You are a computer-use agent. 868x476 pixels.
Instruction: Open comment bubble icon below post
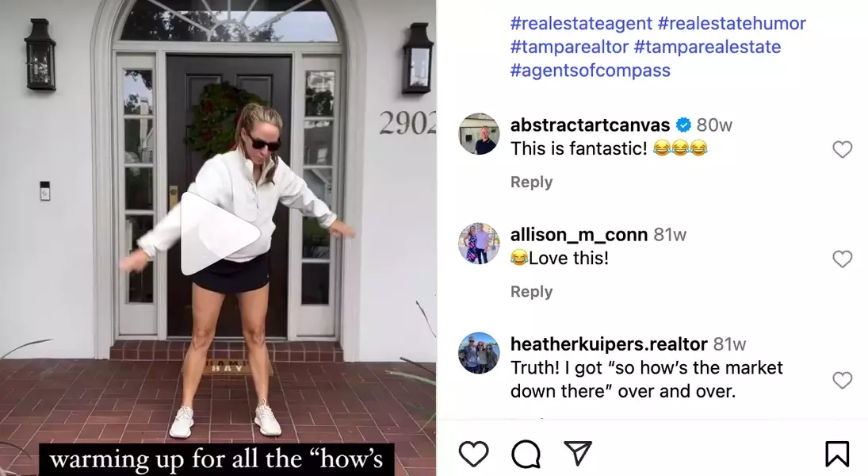(x=526, y=454)
